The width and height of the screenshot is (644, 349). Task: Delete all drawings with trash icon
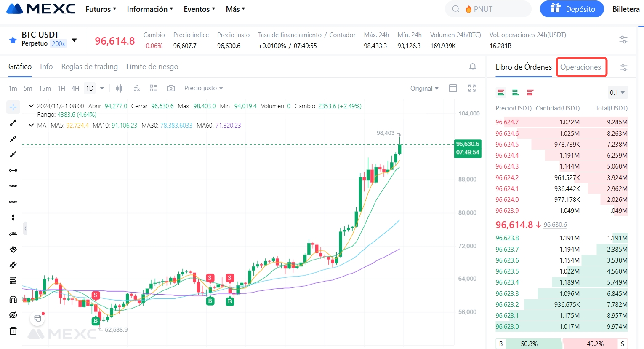pyautogui.click(x=13, y=331)
